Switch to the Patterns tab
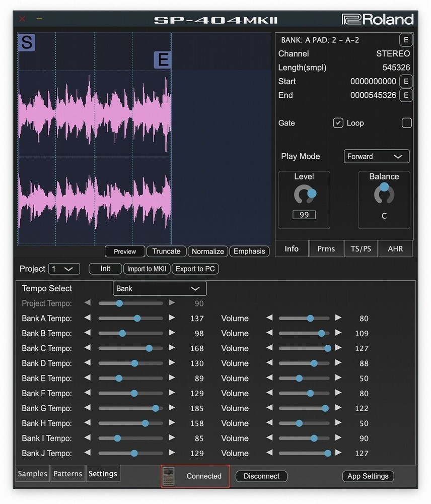This screenshot has height=504, width=431. point(67,474)
